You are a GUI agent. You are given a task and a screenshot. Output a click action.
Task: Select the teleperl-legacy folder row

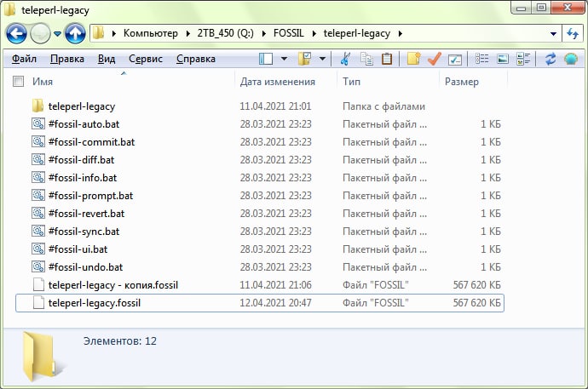click(260, 106)
